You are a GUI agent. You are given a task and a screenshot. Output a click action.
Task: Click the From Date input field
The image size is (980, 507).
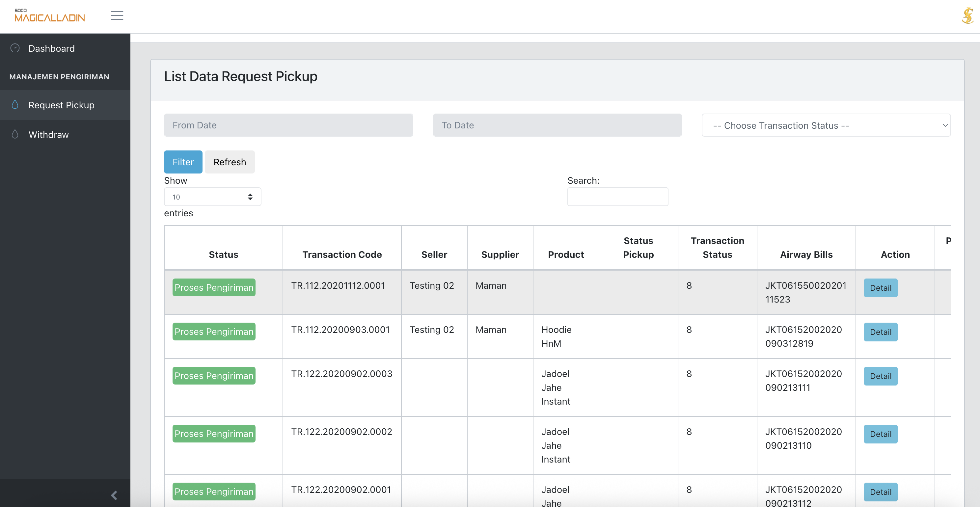[x=288, y=125]
